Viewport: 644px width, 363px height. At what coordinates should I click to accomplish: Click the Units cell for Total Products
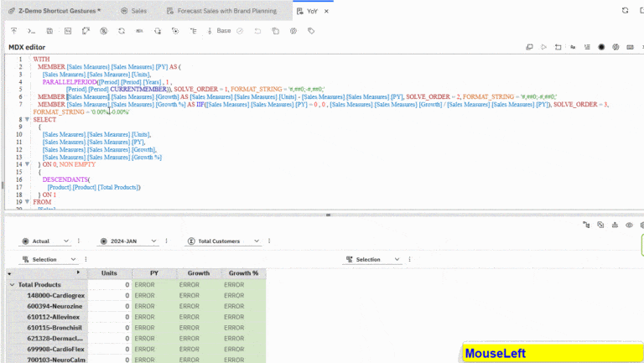pyautogui.click(x=110, y=284)
